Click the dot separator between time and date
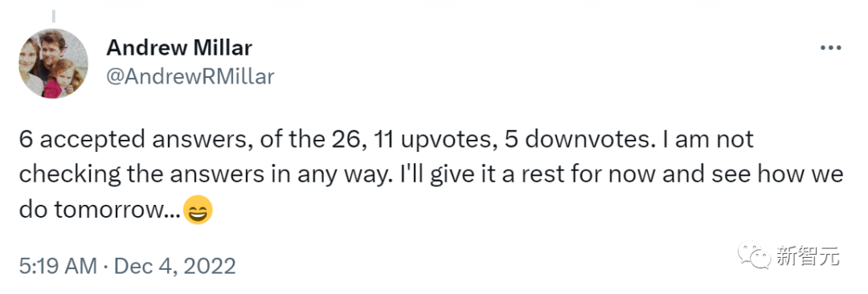Screen dimensions: 868x294 (107, 267)
